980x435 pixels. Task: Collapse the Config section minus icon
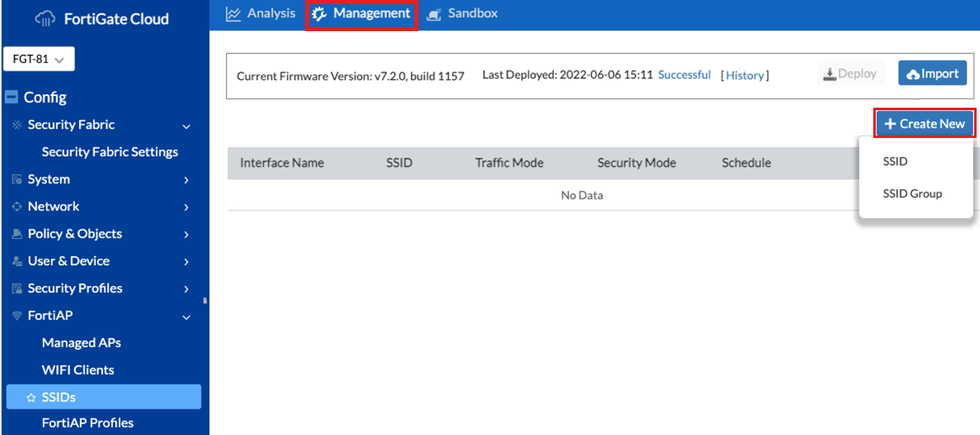pos(12,98)
